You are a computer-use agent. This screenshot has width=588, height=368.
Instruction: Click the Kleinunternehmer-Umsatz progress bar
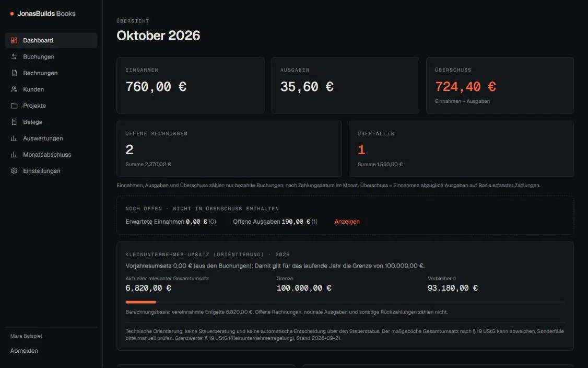pyautogui.click(x=345, y=302)
